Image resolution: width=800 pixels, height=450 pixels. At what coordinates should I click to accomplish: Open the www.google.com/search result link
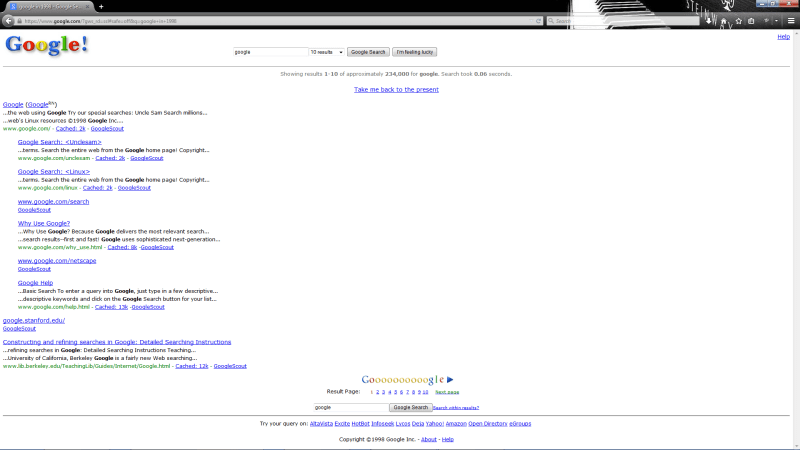click(x=54, y=202)
